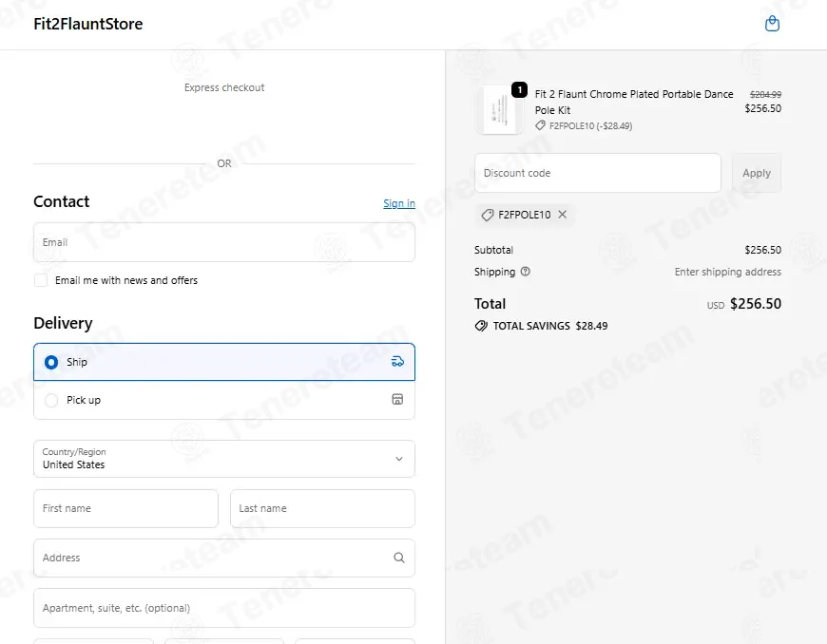Click the total savings tag icon
The image size is (827, 644).
[481, 326]
